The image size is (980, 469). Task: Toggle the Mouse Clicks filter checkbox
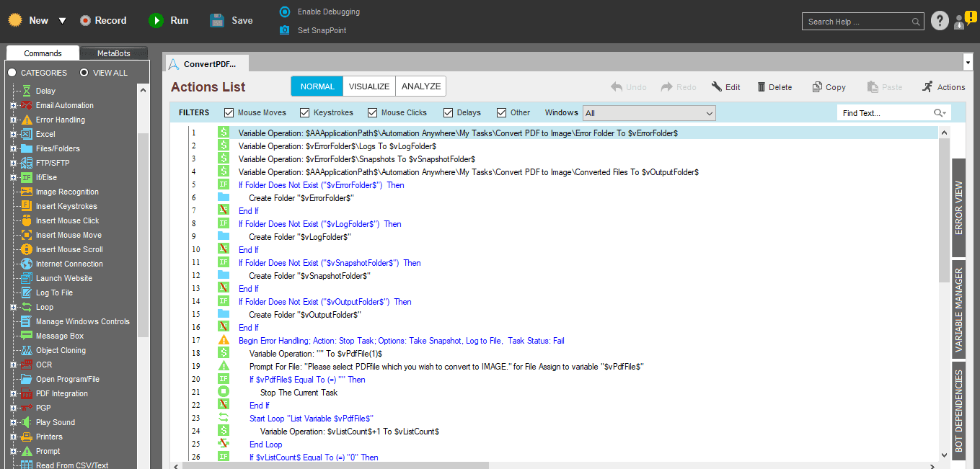click(373, 112)
